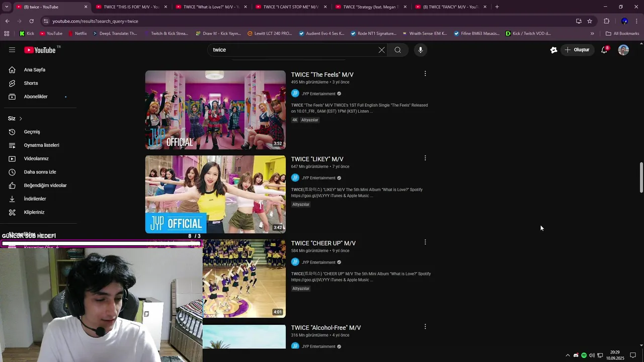
Task: Open options for TWICE "CHEER UP" video
Action: click(x=425, y=242)
